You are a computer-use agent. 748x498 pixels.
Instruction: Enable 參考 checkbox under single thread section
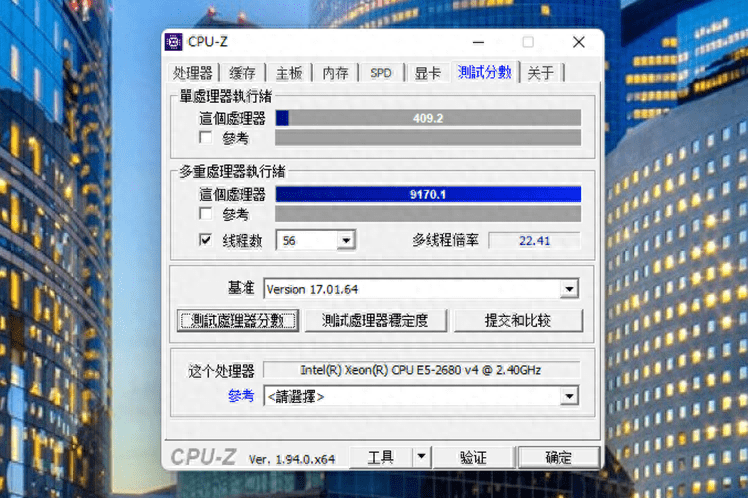point(206,138)
